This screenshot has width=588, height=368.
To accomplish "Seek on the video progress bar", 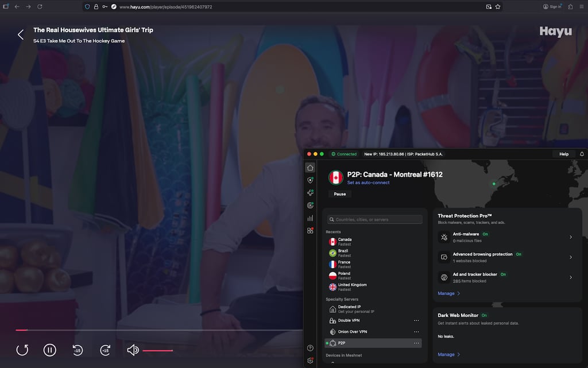I will [x=159, y=330].
